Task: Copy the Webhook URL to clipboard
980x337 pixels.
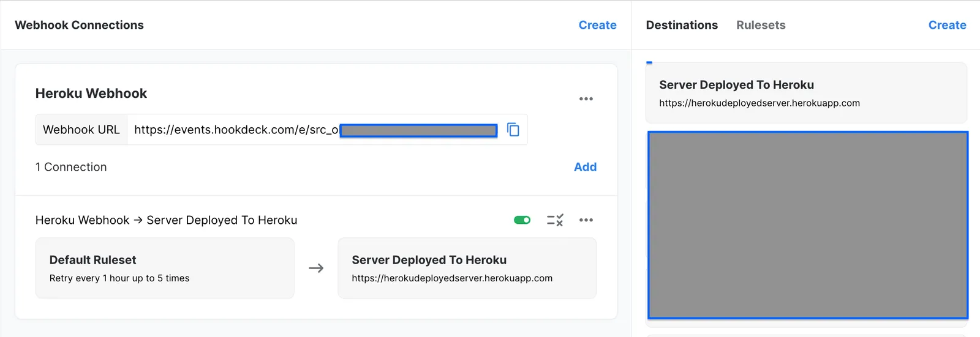Action: click(513, 130)
